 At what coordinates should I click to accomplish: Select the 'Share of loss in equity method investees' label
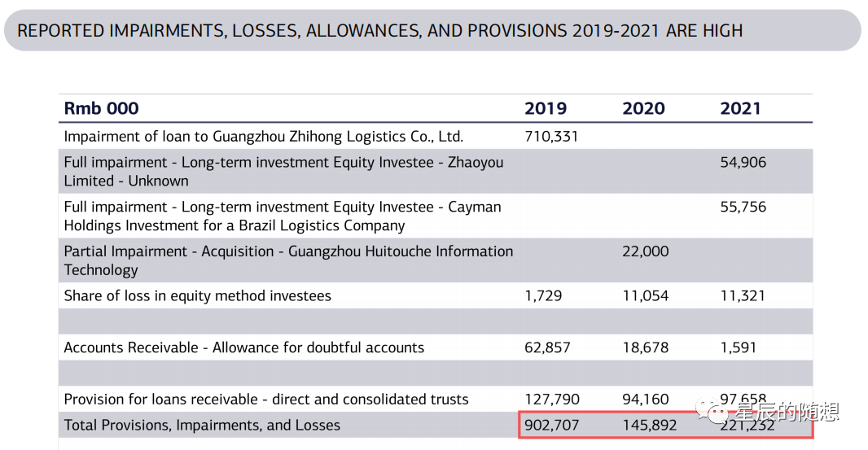tap(198, 295)
